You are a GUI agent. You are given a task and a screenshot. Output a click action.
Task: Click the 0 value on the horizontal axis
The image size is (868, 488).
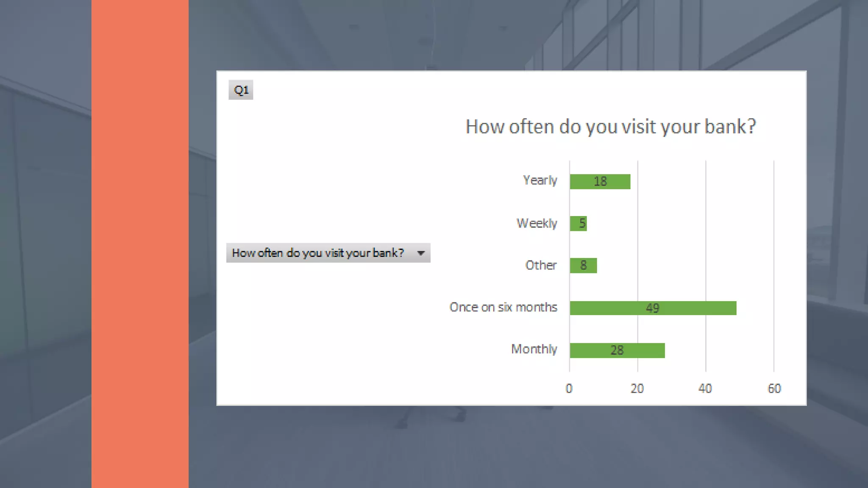pyautogui.click(x=569, y=388)
